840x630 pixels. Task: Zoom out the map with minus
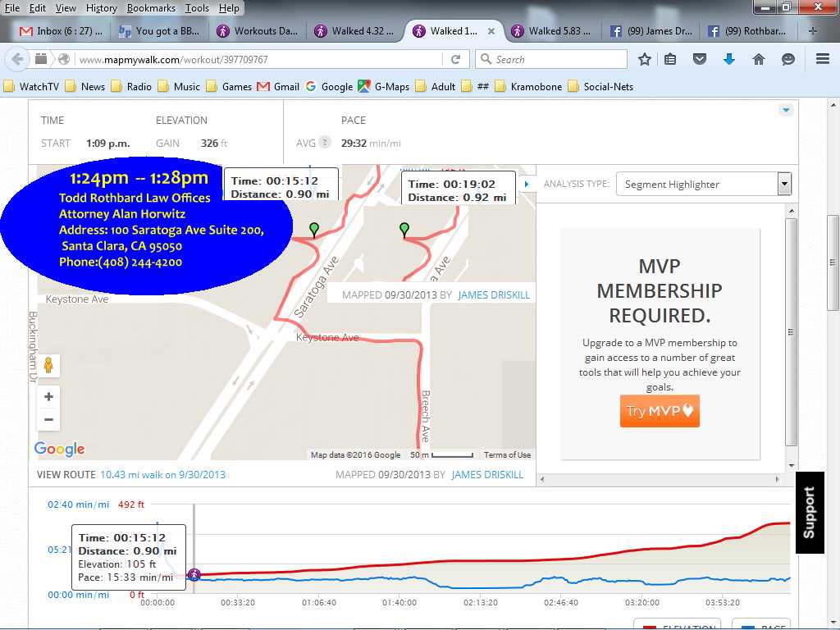(x=48, y=419)
